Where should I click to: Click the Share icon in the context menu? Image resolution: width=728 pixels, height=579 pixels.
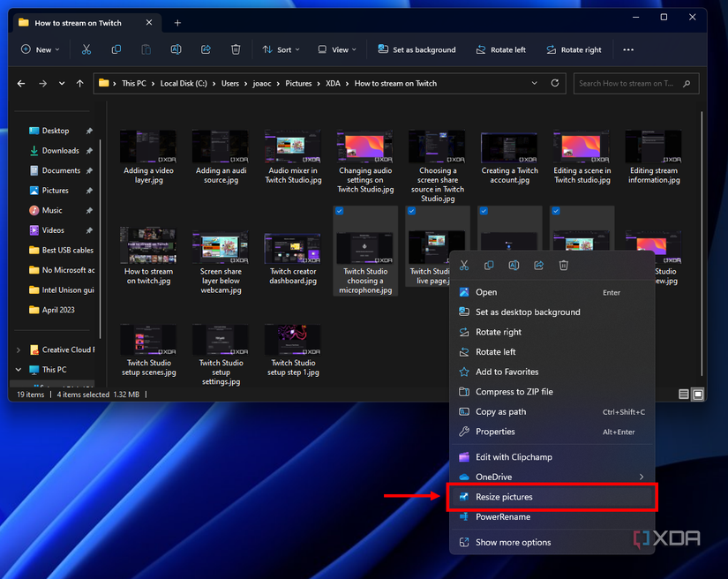pos(538,266)
